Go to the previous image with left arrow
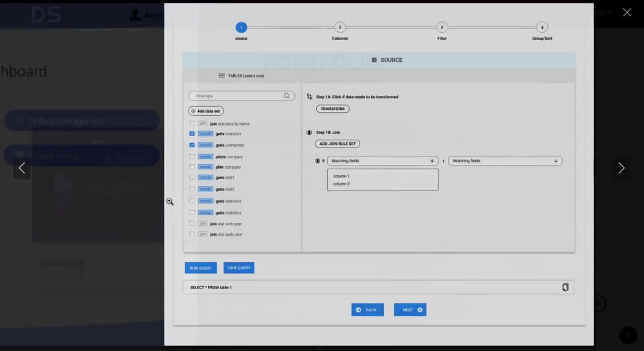The image size is (644, 351). [22, 167]
